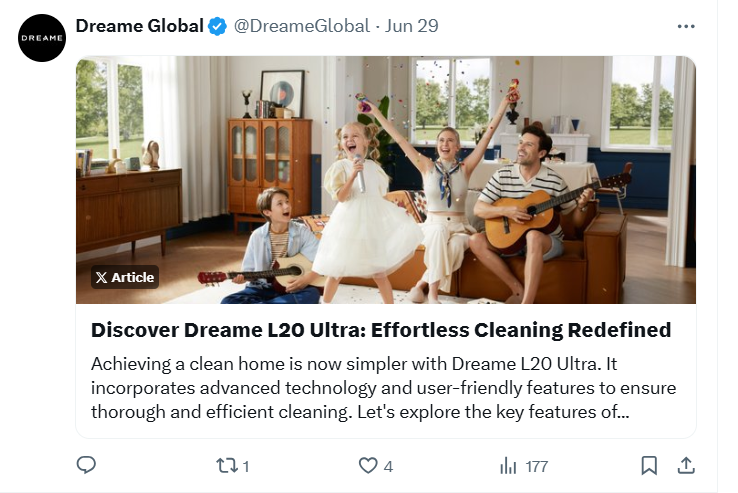
Task: Open the Jun 29 timestamp link
Action: coord(411,26)
